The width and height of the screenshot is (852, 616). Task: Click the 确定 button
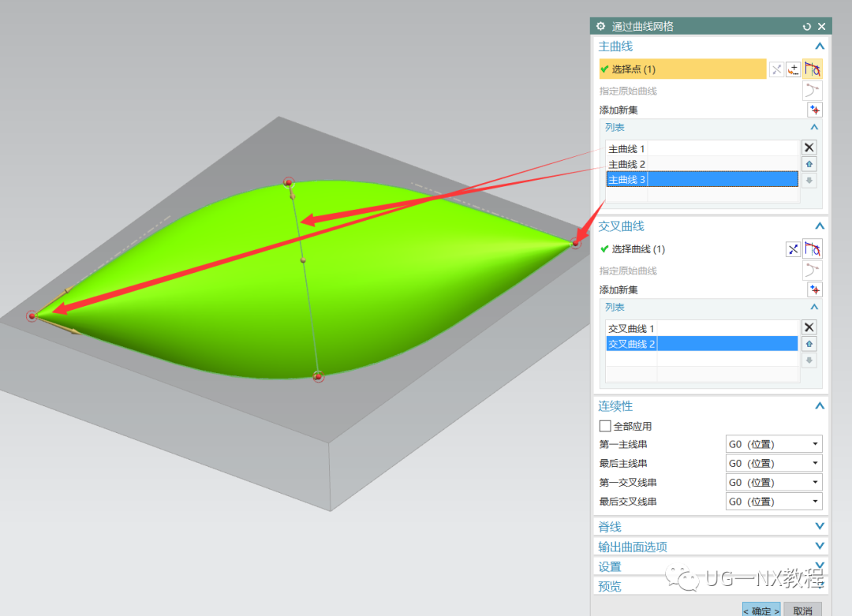[760, 610]
